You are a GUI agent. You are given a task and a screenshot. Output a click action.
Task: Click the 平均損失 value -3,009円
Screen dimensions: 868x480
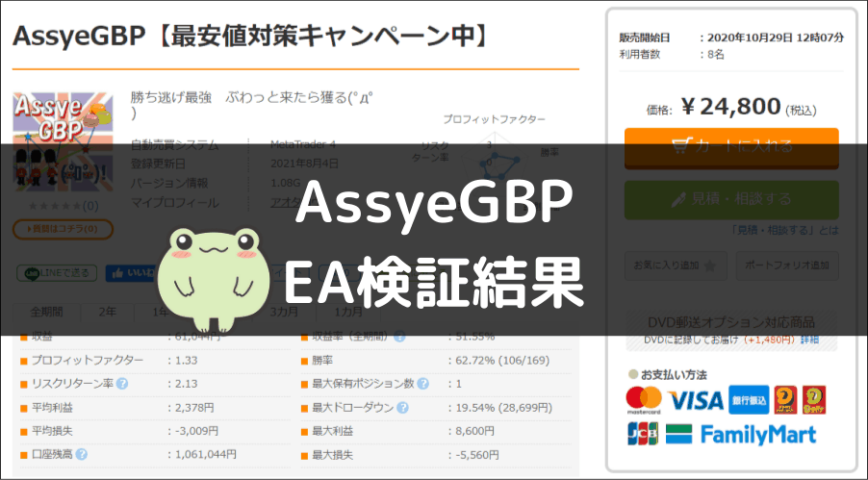(196, 431)
